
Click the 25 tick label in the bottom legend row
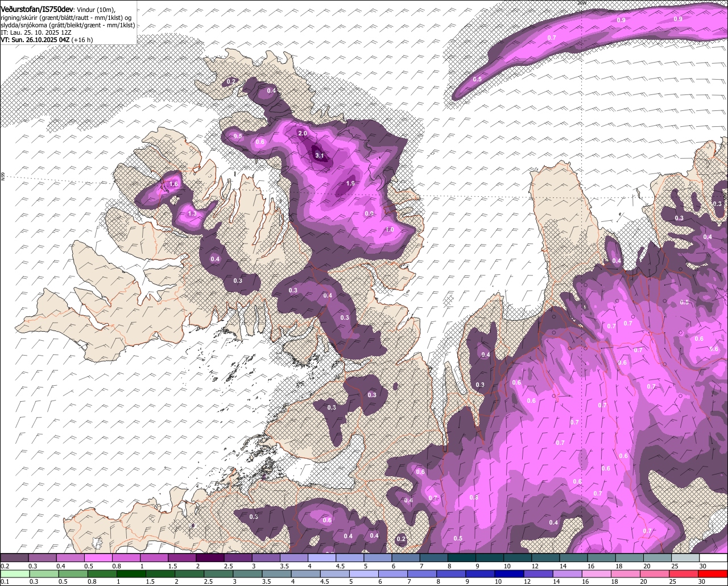coord(673,582)
